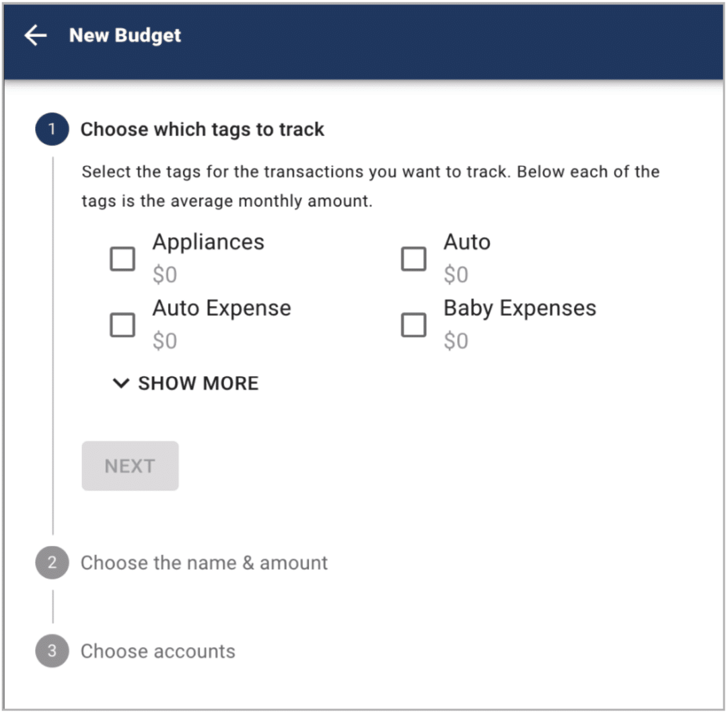
Task: Check the Appliances tag checkbox
Action: point(121,259)
